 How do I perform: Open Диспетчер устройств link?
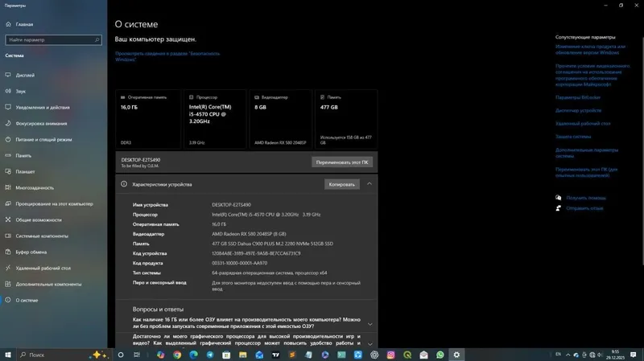578,110
